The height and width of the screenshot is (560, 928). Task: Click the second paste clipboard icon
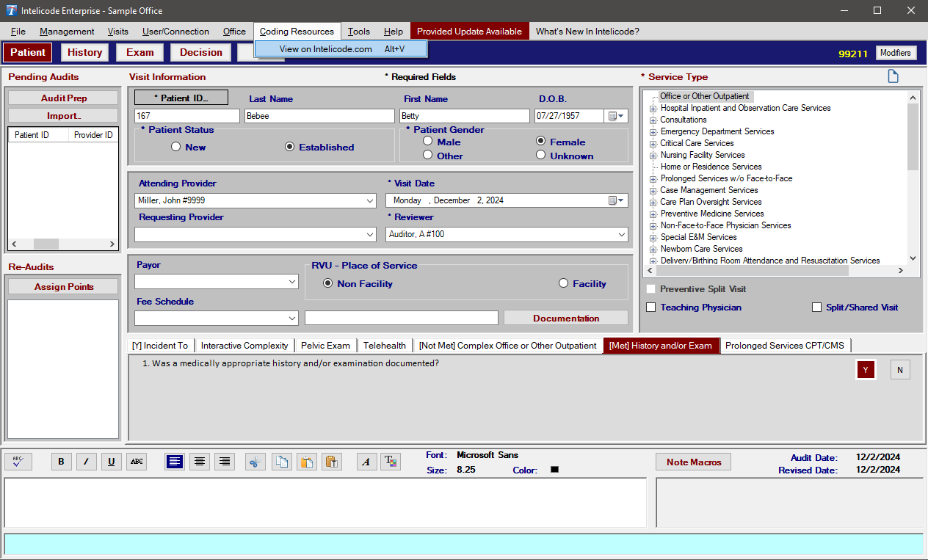point(331,462)
